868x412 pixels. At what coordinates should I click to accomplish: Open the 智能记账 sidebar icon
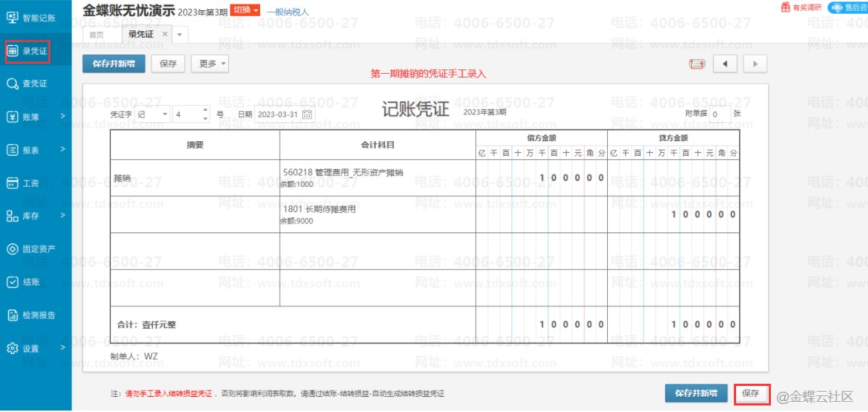point(12,17)
